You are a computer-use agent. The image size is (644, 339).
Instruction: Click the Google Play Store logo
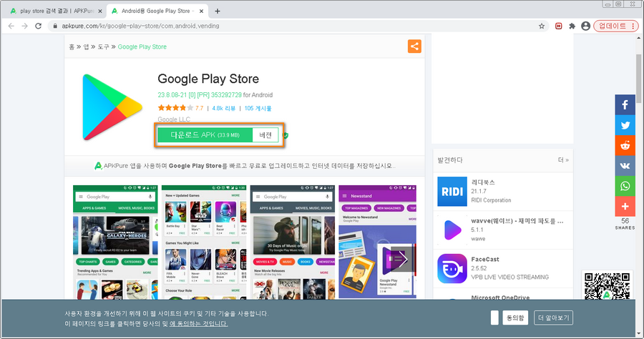pos(112,107)
